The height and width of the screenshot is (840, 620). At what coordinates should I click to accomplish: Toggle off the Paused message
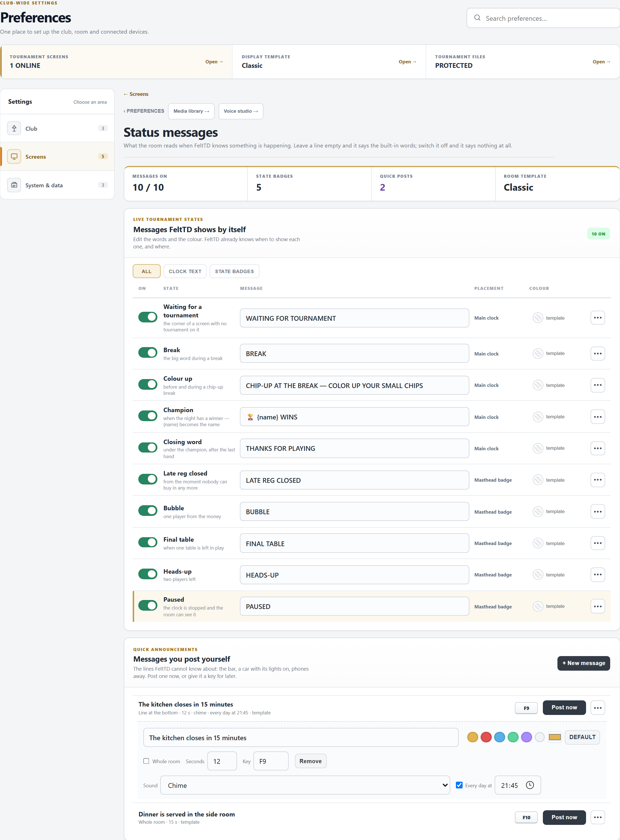(x=148, y=605)
